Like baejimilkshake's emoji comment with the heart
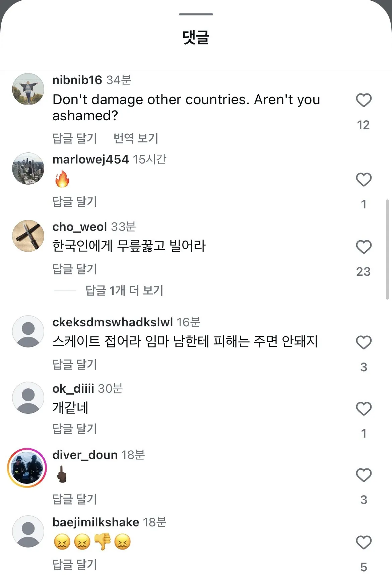The height and width of the screenshot is (581, 392). 363,542
